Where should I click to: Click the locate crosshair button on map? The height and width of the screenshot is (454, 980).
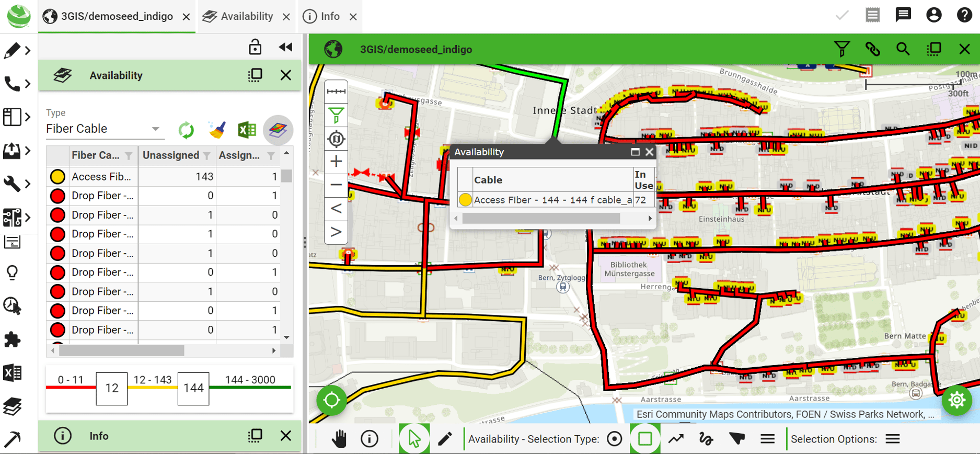tap(331, 400)
